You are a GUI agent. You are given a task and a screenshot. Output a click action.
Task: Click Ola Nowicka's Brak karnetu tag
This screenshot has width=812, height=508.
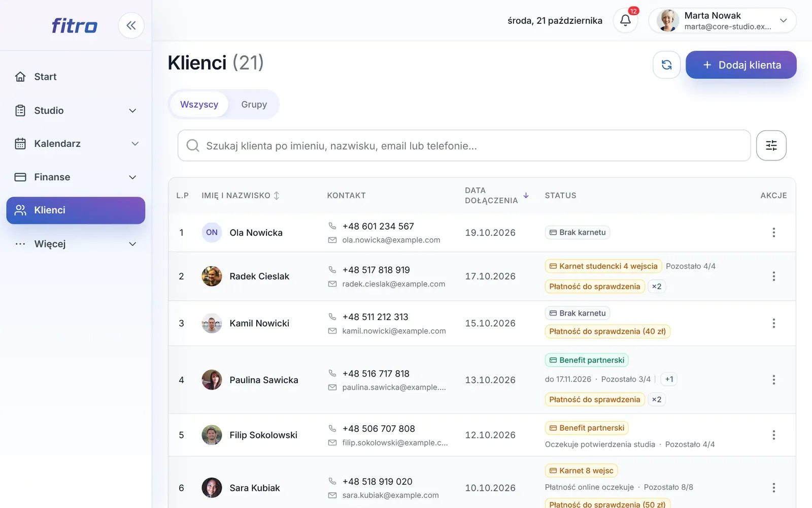point(578,233)
